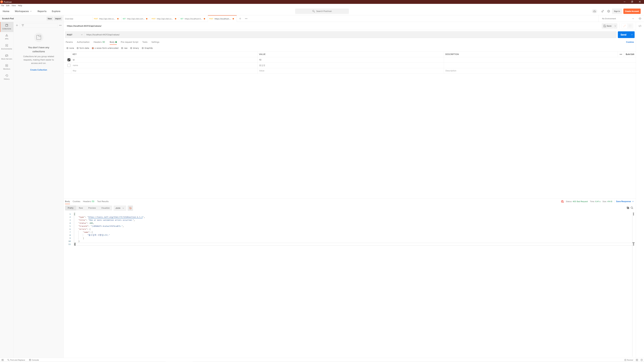
Task: Uncheck the id parameter checkbox
Action: tap(69, 60)
